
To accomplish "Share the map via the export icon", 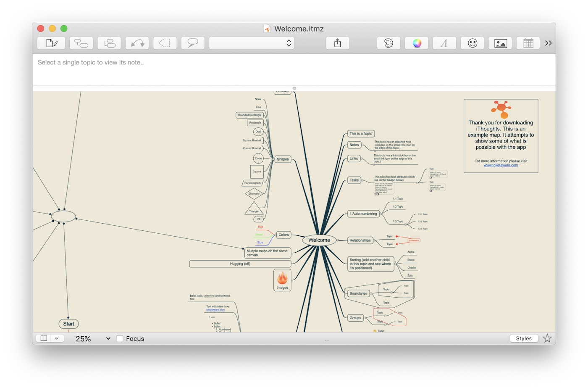I will [x=337, y=42].
